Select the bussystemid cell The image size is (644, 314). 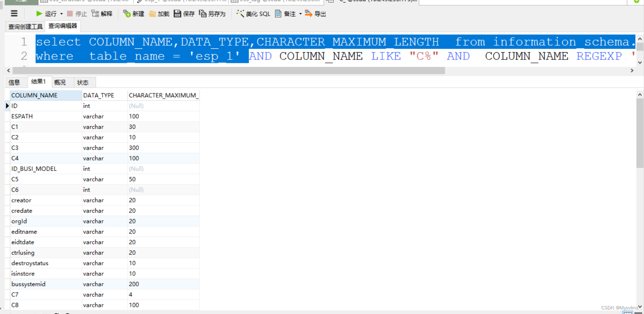45,284
